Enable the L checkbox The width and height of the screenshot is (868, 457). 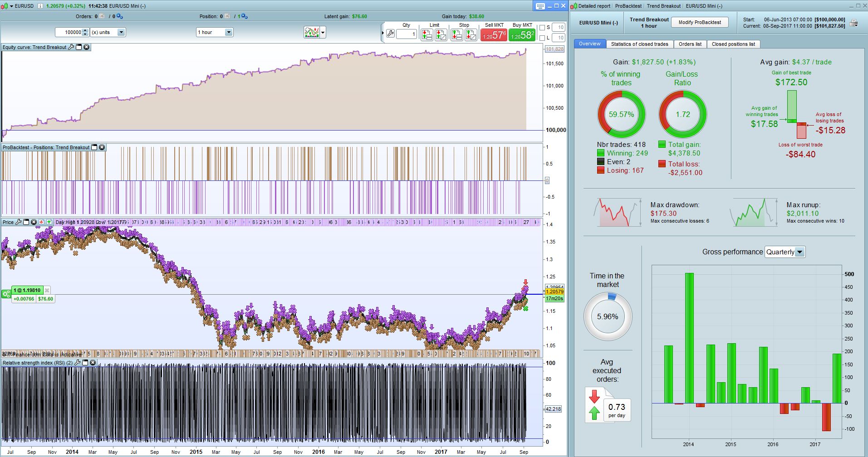542,38
